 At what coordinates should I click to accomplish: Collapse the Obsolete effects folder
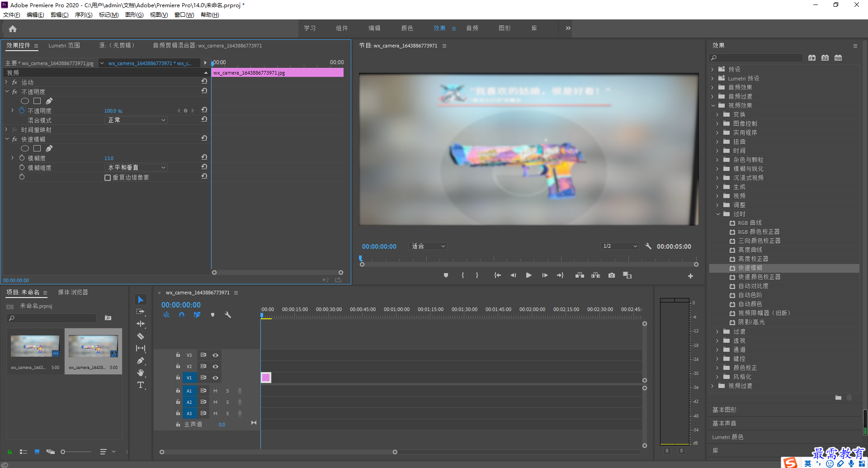[x=718, y=214]
